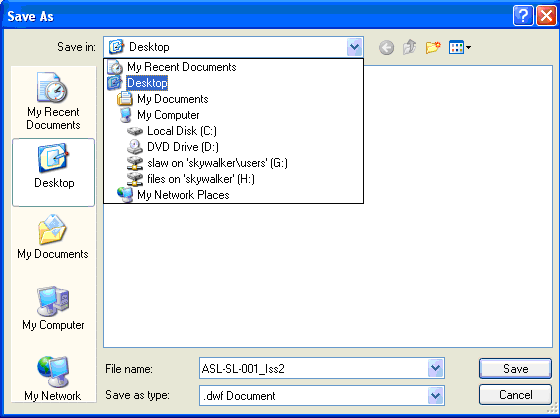Click the Back navigation arrow icon
The width and height of the screenshot is (560, 418).
tap(386, 47)
